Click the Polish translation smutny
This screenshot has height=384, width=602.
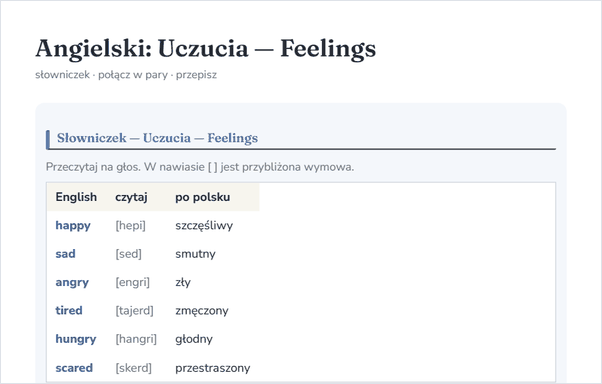[x=195, y=254]
